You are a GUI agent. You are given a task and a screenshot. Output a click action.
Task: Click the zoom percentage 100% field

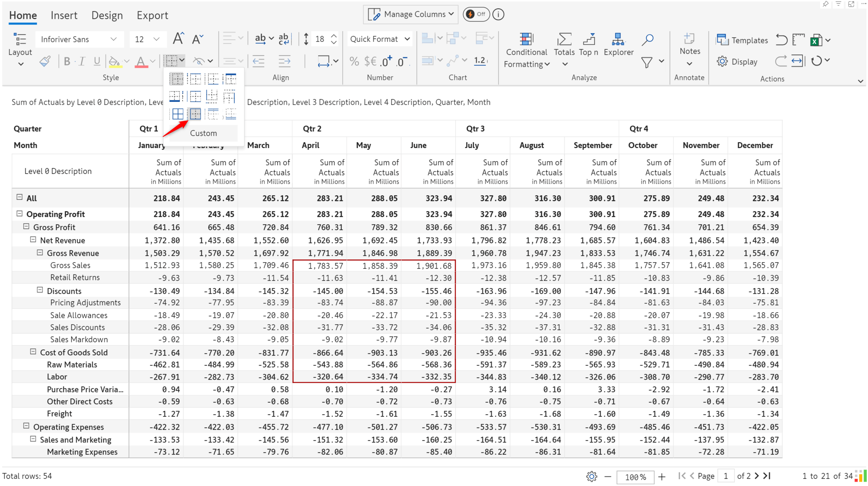point(635,477)
